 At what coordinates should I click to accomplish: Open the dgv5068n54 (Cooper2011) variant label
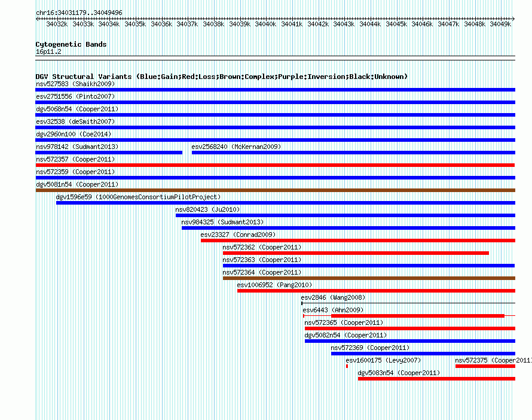(x=77, y=109)
